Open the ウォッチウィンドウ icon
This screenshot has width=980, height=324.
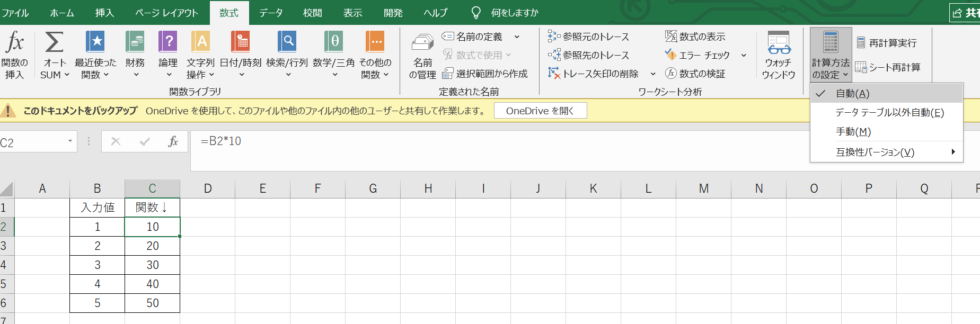coord(778,42)
